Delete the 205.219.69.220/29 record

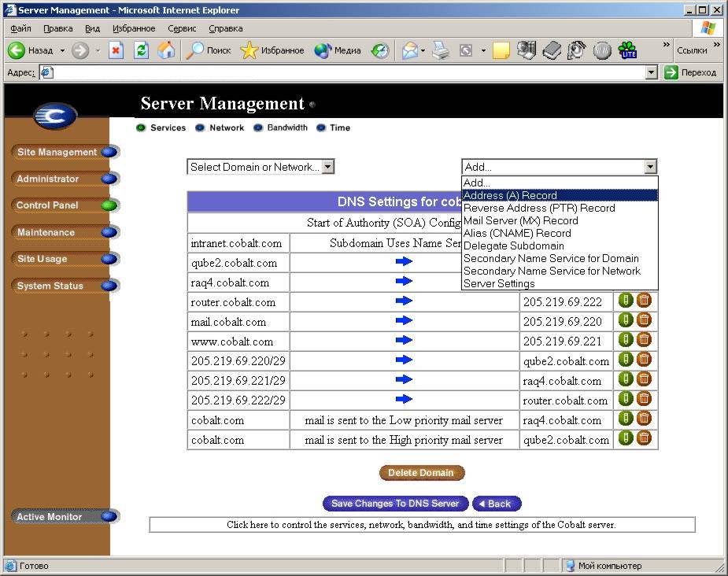[x=644, y=360]
